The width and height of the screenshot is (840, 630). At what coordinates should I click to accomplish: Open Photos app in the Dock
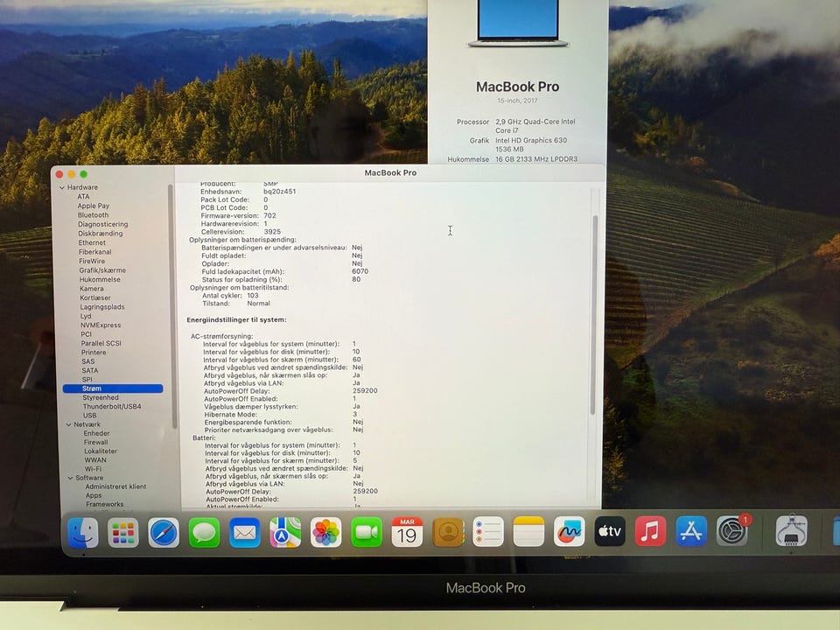click(x=325, y=533)
